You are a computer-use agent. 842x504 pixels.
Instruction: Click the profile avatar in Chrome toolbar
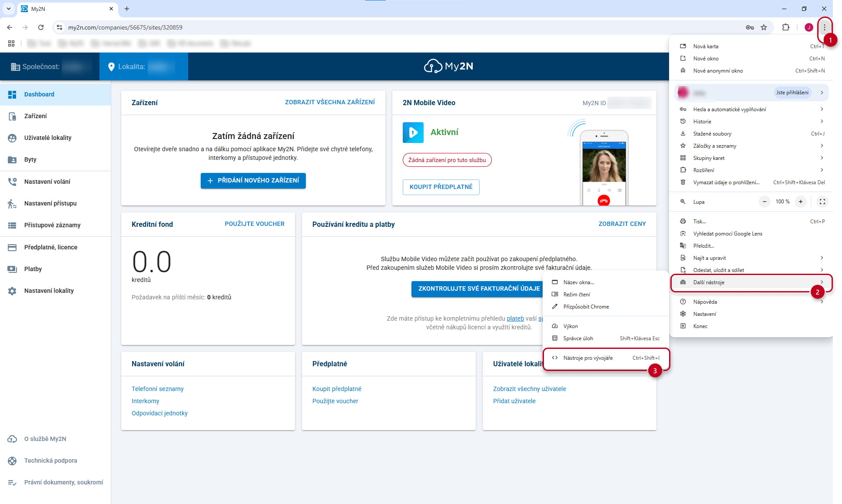pos(809,27)
